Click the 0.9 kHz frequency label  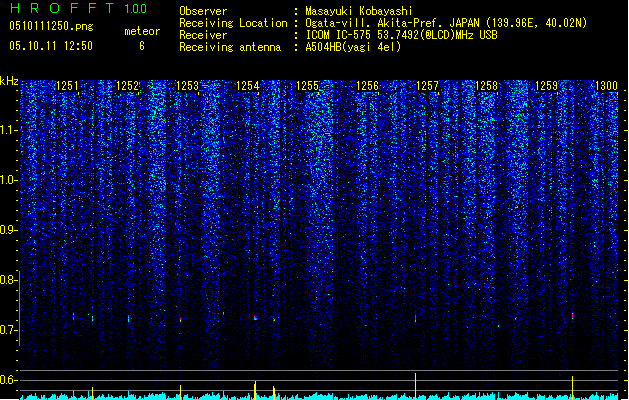coord(9,230)
